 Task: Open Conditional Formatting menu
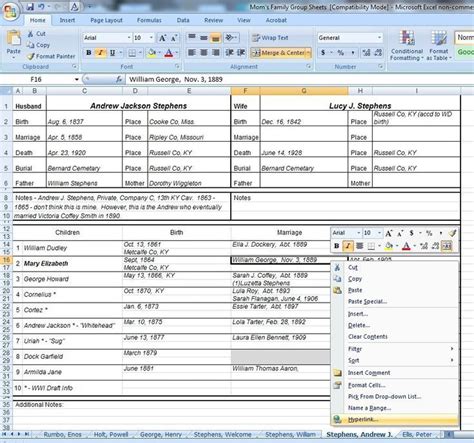coord(407,45)
